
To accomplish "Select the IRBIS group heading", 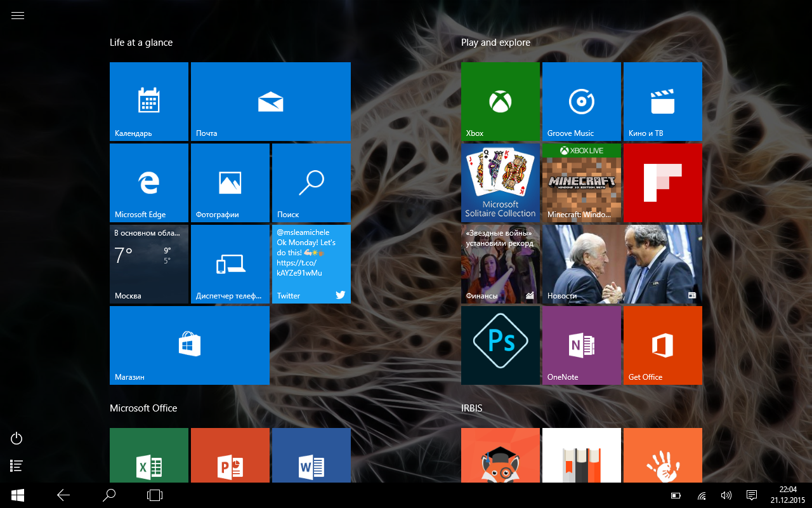I will (x=471, y=408).
